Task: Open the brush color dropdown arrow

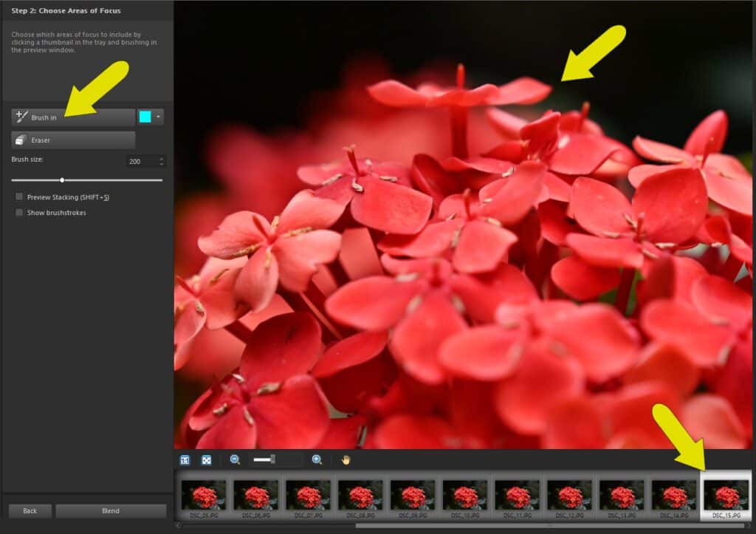Action: tap(158, 117)
